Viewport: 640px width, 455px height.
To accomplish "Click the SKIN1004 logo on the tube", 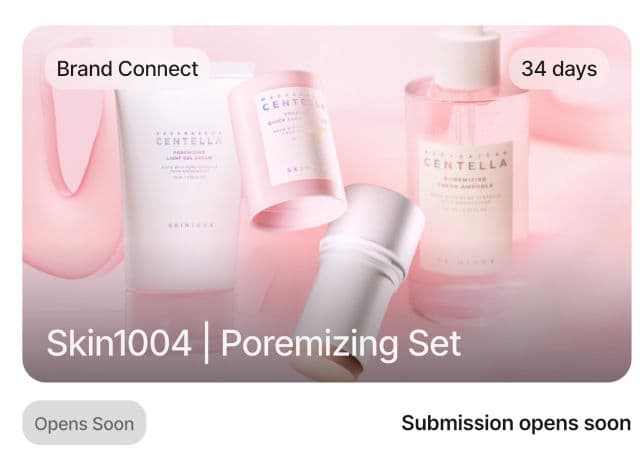I will [x=191, y=225].
